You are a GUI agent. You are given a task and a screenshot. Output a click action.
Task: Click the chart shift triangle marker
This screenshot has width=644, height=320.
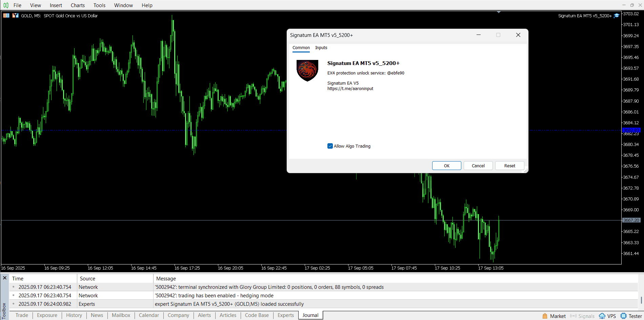click(499, 12)
